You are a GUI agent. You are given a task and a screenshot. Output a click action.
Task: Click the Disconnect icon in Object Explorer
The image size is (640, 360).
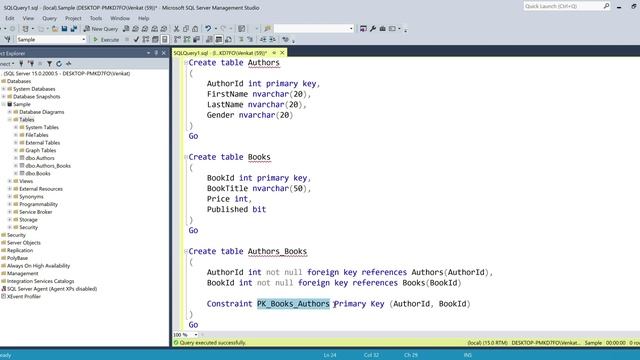(x=31, y=64)
